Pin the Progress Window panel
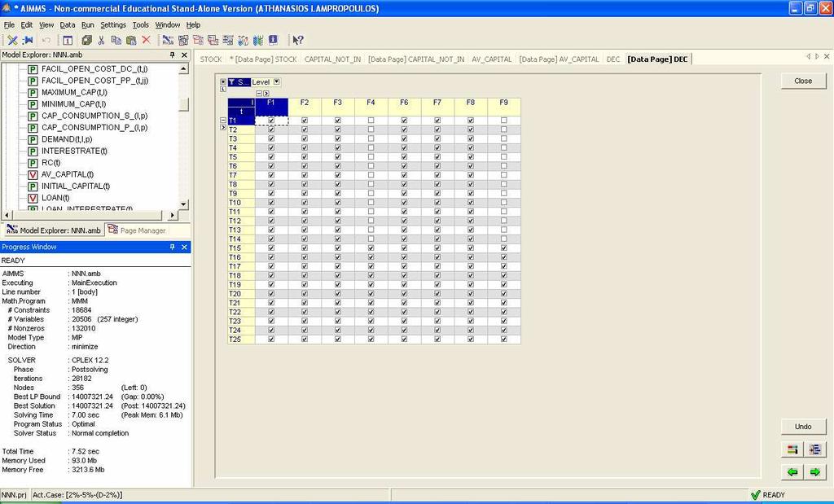Image resolution: width=834 pixels, height=504 pixels. click(x=172, y=248)
